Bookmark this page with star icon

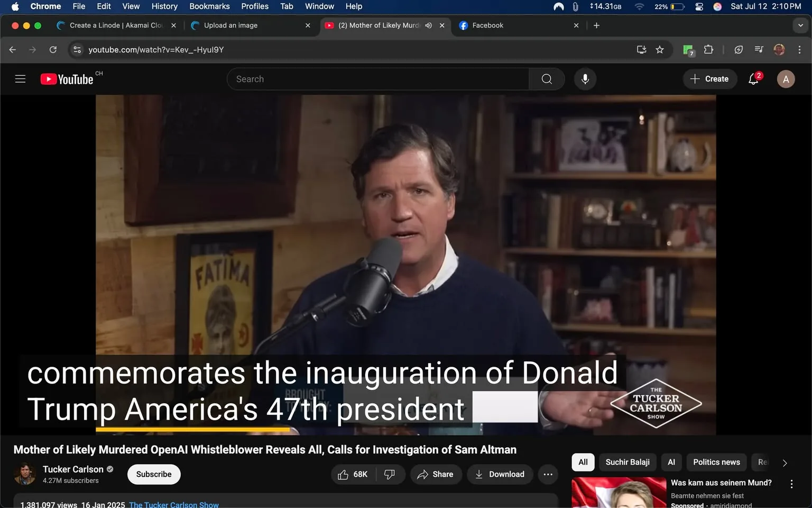pyautogui.click(x=660, y=50)
